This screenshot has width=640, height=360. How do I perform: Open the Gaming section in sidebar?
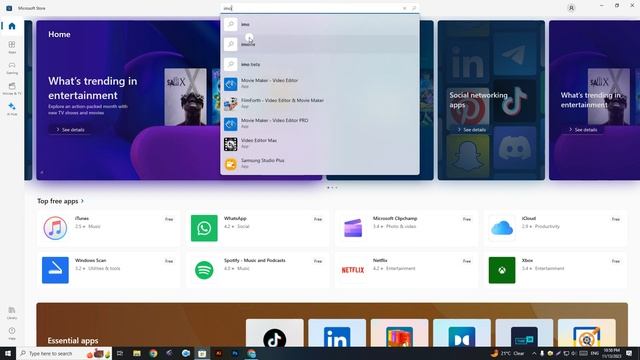coord(12,68)
